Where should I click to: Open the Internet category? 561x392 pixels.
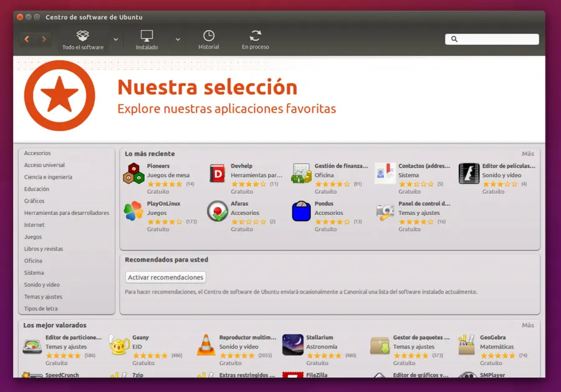click(34, 225)
